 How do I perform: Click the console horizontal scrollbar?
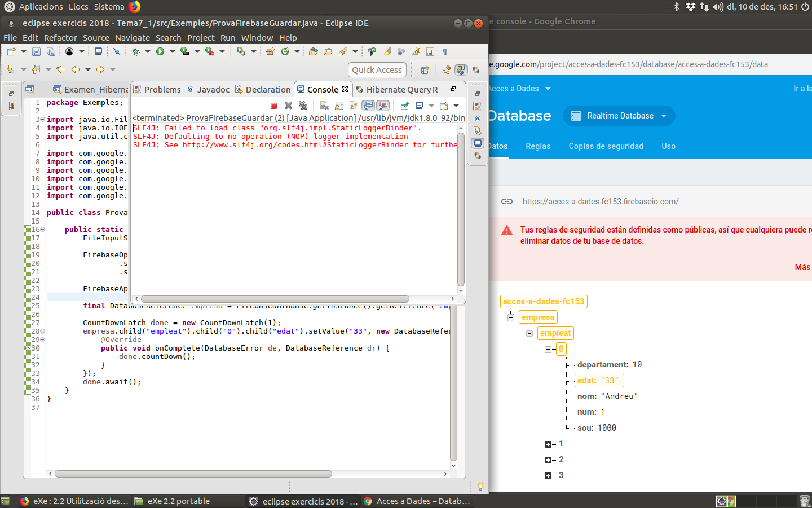pos(275,299)
